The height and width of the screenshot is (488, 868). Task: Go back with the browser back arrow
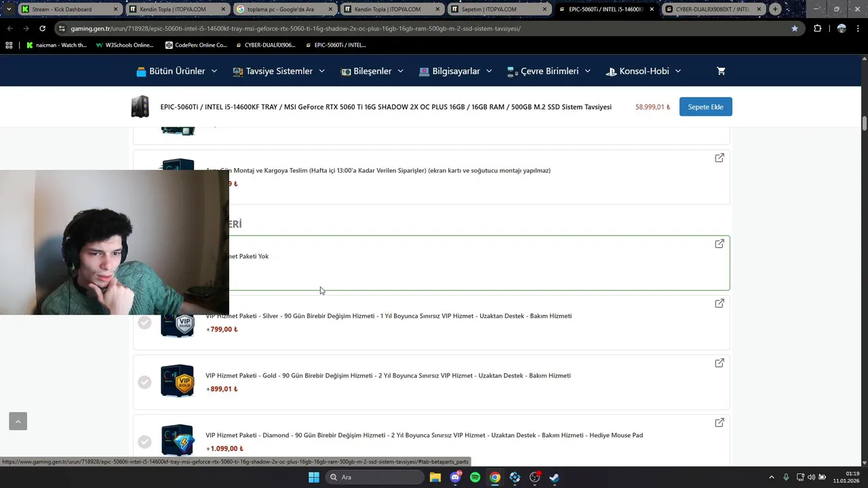point(9,28)
